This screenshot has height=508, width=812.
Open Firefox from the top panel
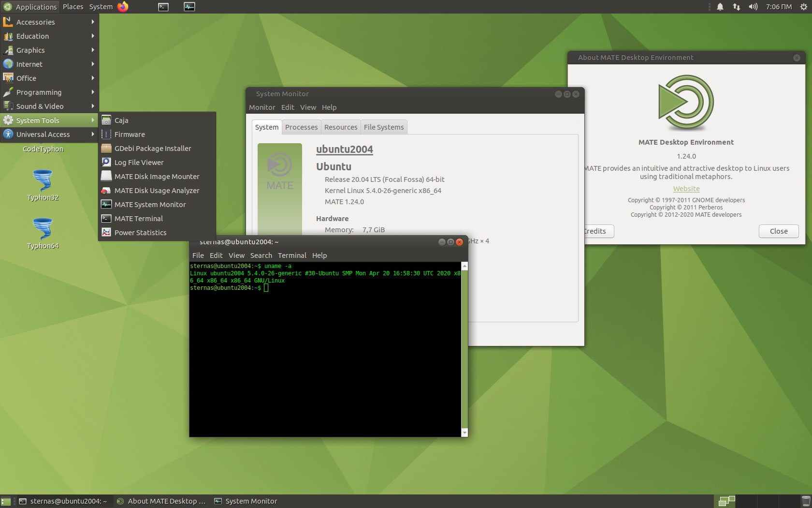pyautogui.click(x=123, y=7)
